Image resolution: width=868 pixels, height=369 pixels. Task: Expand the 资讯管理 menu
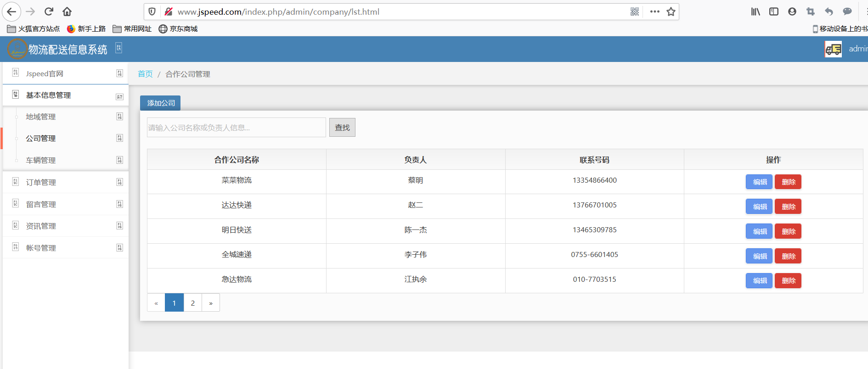66,226
